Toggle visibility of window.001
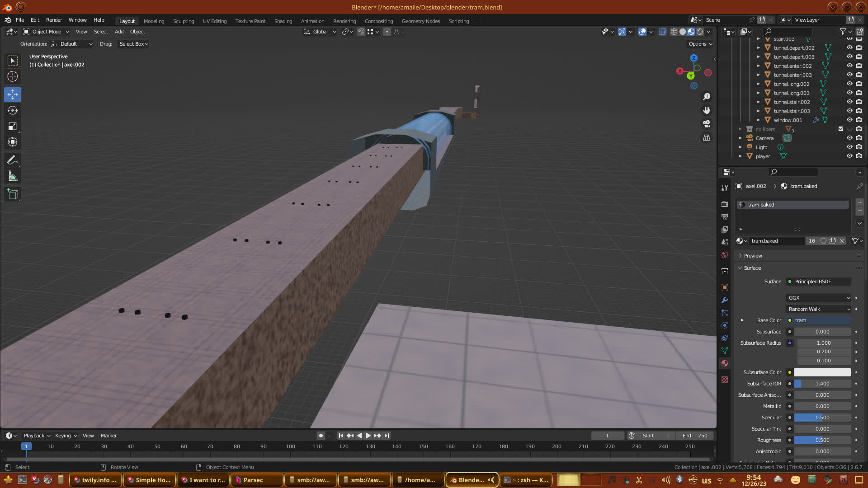The width and height of the screenshot is (868, 488). 849,120
